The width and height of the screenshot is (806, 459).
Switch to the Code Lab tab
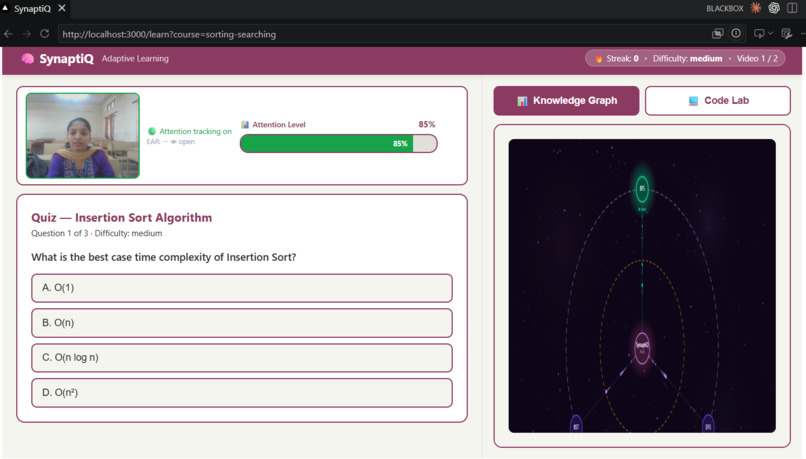(x=718, y=101)
